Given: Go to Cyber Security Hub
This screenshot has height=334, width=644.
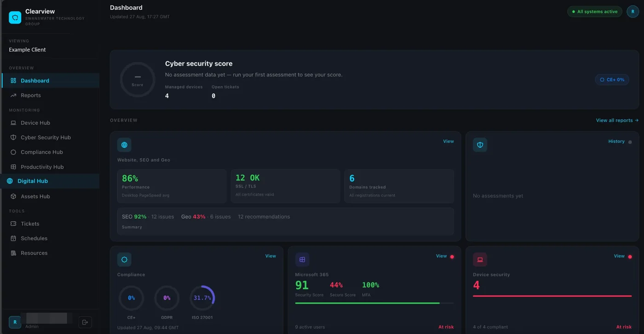Looking at the screenshot, I should [x=51, y=138].
